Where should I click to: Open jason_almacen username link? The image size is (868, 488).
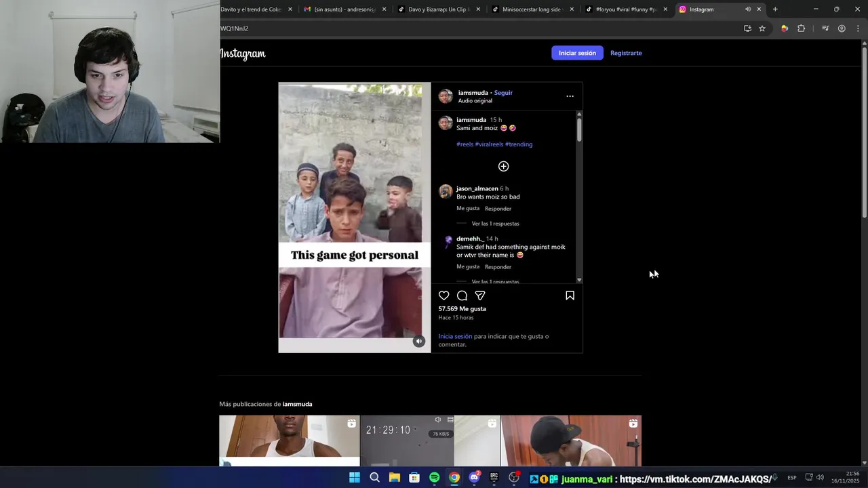(477, 188)
